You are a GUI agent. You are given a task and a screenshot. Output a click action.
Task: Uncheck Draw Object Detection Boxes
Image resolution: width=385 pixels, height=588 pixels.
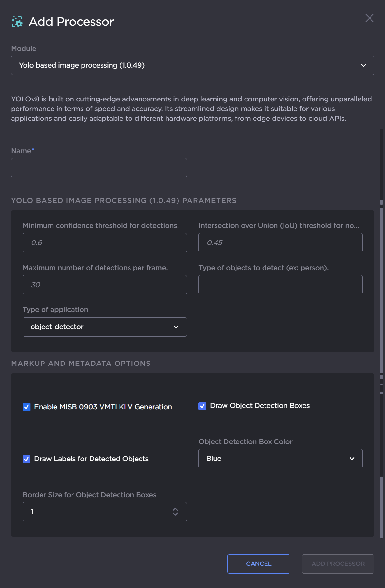click(202, 406)
